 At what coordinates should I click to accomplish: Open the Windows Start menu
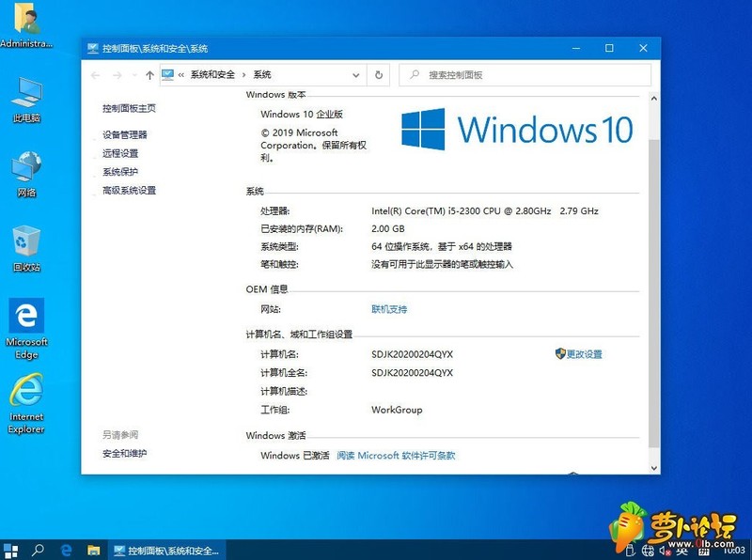(x=10, y=550)
